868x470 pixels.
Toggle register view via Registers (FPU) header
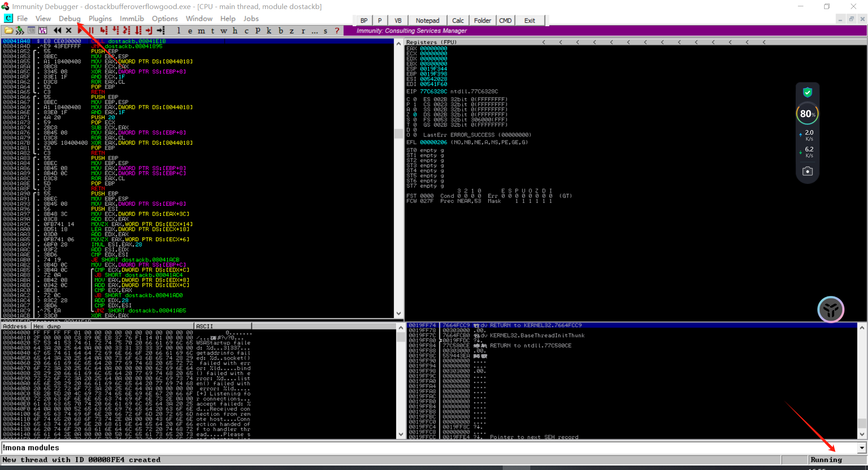click(432, 42)
